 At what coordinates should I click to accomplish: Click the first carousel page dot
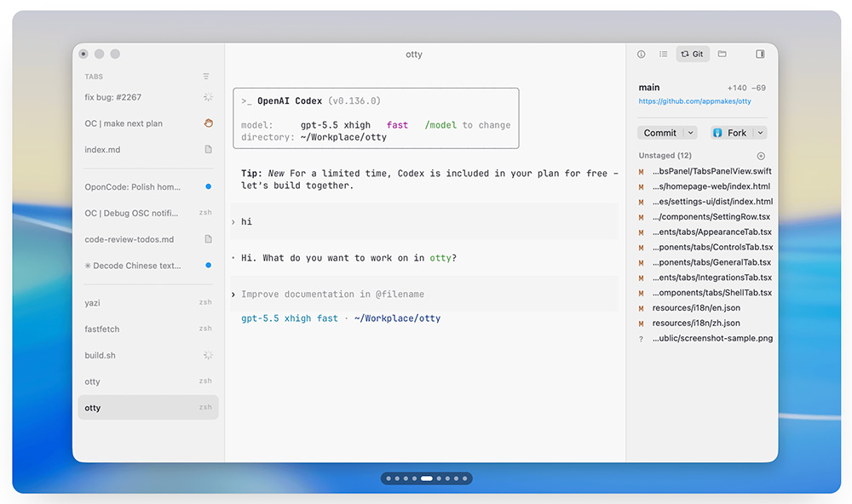point(389,478)
